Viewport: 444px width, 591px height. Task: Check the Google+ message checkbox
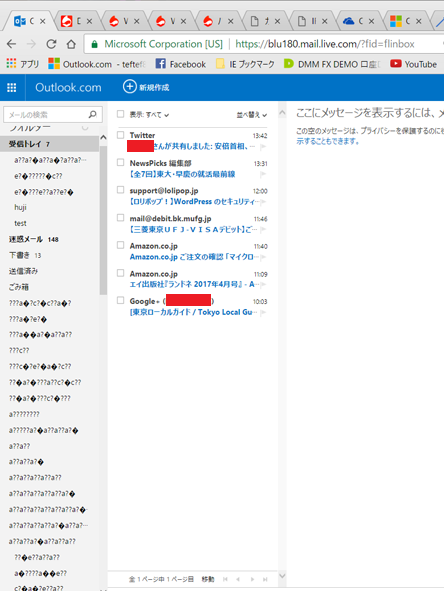pyautogui.click(x=120, y=300)
